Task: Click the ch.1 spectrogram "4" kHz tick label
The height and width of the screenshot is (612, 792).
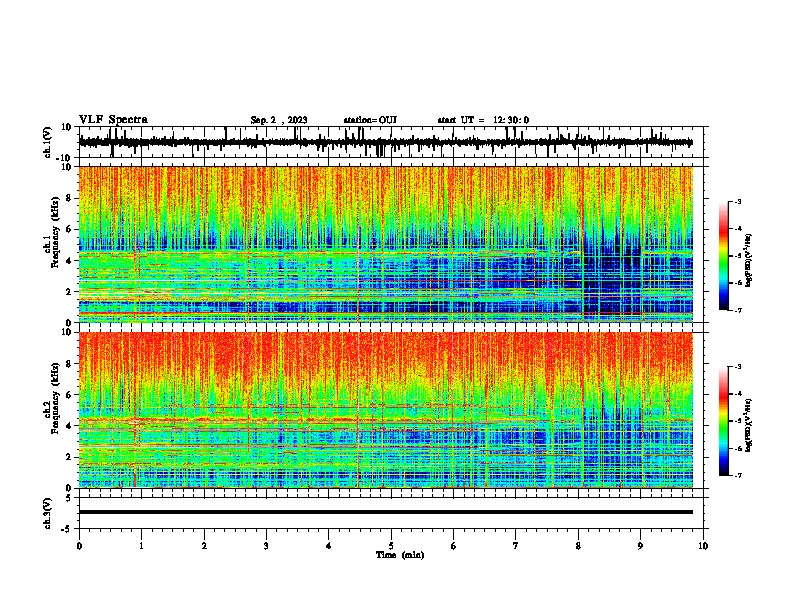Action: 69,261
